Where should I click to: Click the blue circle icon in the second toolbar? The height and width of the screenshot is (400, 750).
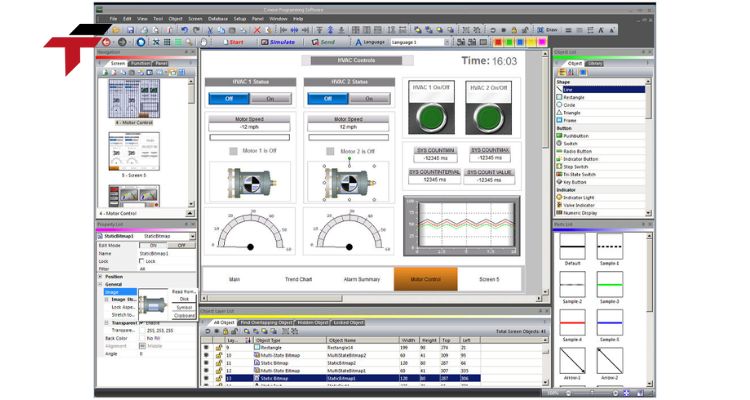coord(141,42)
